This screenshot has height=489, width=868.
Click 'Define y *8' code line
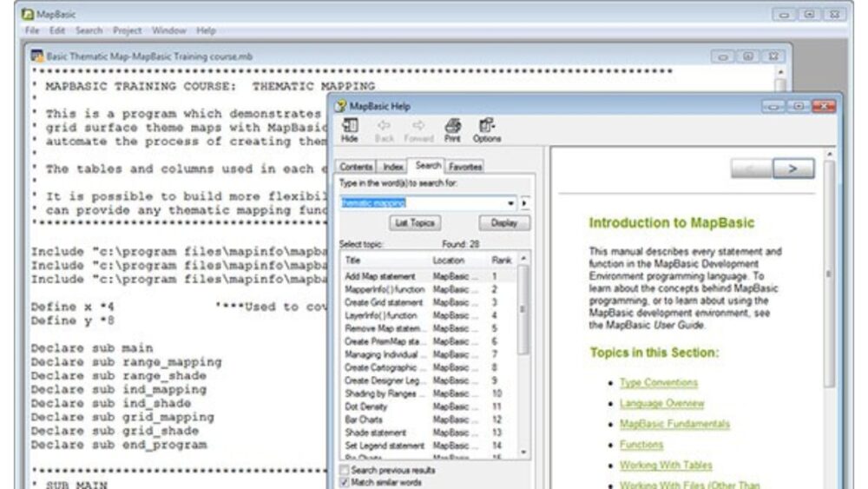[x=73, y=320]
